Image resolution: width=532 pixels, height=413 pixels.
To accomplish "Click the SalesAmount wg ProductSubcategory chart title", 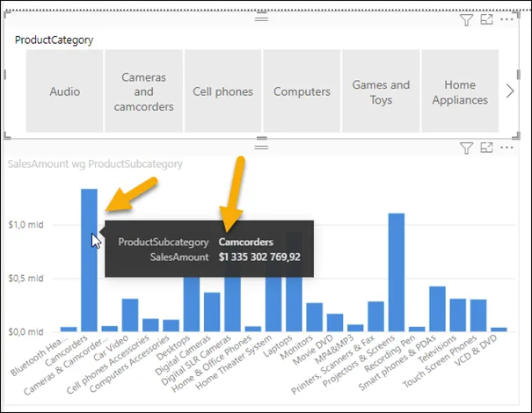I will click(95, 163).
